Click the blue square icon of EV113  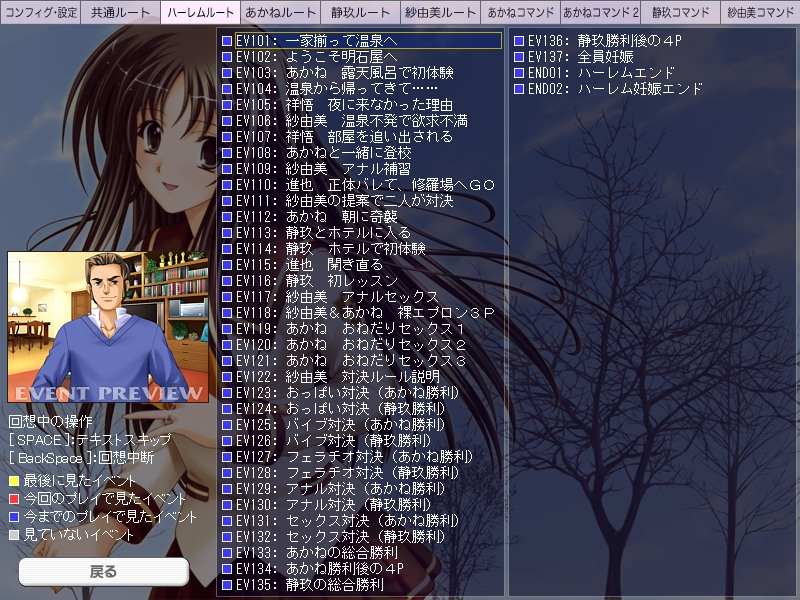[227, 233]
